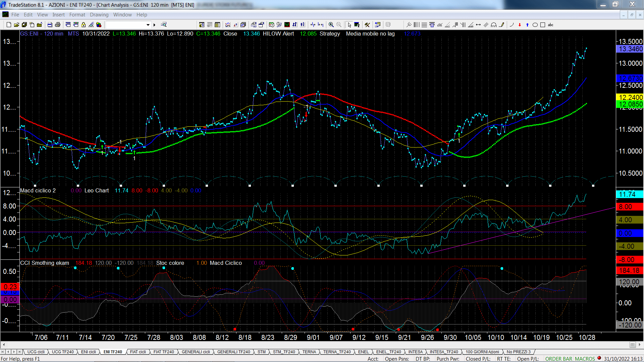The height and width of the screenshot is (362, 644).
Task: Click the padlock lock icon
Action: pos(84,25)
